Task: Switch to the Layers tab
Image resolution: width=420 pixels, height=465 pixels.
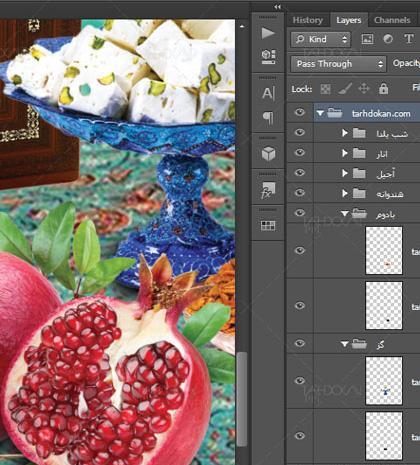Action: tap(349, 20)
